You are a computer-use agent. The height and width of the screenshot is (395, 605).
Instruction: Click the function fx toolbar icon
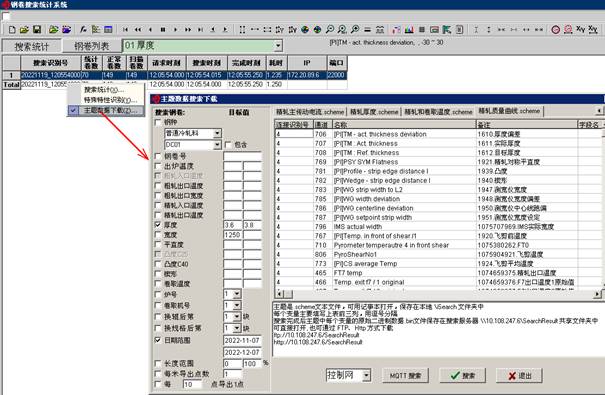click(83, 29)
